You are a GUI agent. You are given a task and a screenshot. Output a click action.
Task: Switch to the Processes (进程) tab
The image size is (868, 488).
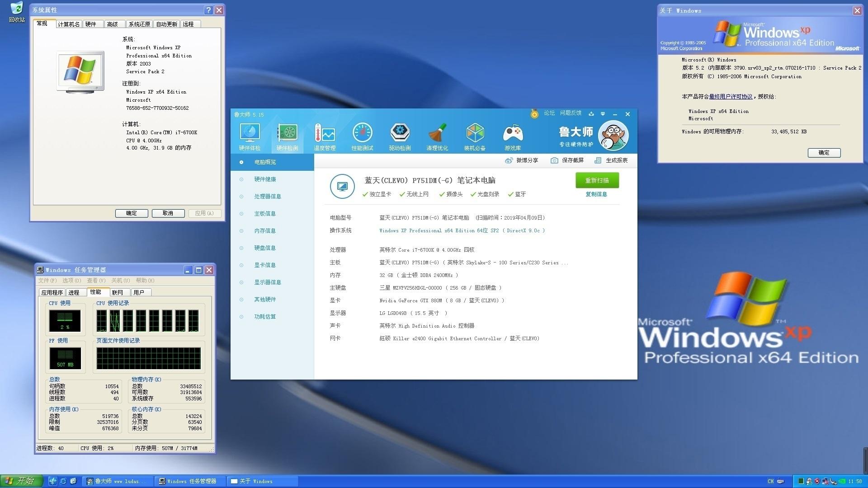(74, 292)
